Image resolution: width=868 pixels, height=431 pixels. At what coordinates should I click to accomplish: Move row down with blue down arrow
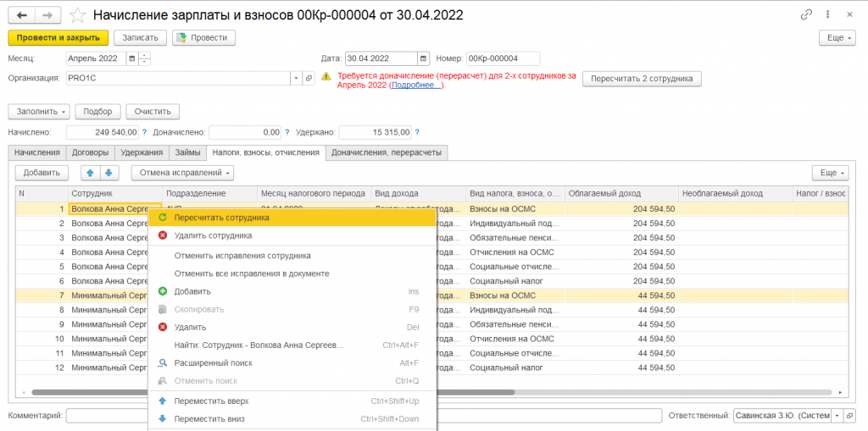click(x=108, y=173)
